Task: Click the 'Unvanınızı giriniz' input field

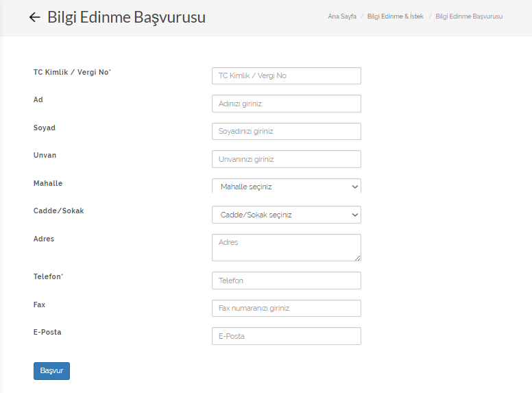Action: point(286,159)
